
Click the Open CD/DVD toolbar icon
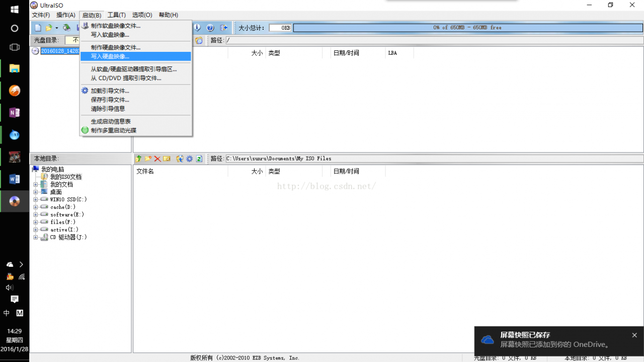point(66,28)
